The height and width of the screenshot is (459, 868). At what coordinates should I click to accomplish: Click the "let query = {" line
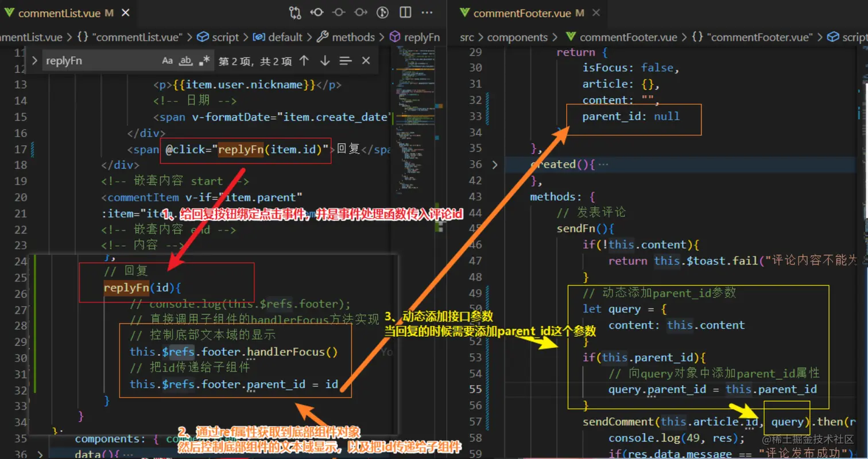[x=625, y=309]
